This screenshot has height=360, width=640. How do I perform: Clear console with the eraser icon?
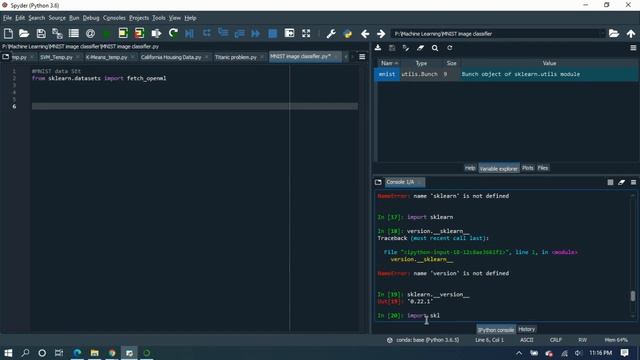click(x=622, y=182)
